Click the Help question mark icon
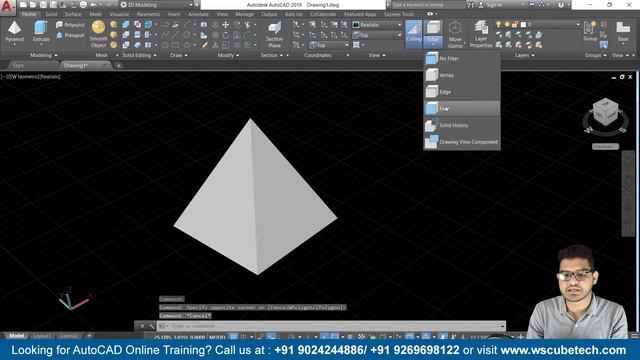 pos(561,5)
